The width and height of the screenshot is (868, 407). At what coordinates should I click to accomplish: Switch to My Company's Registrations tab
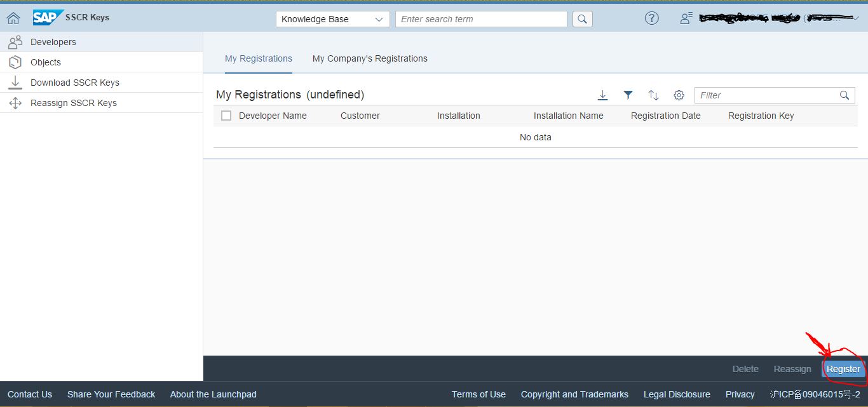point(369,58)
